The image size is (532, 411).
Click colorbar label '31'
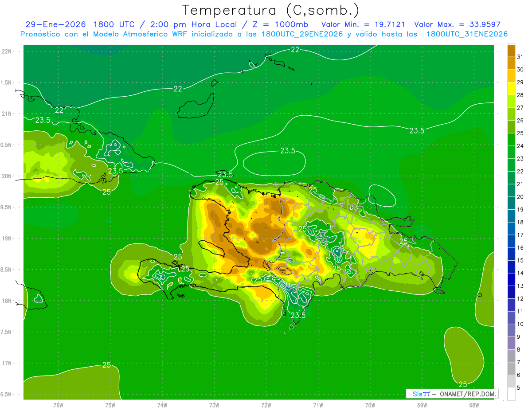pos(520,57)
